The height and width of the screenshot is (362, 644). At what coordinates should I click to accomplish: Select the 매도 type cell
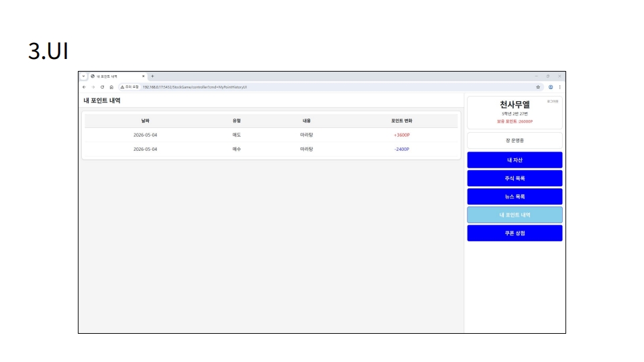point(237,135)
